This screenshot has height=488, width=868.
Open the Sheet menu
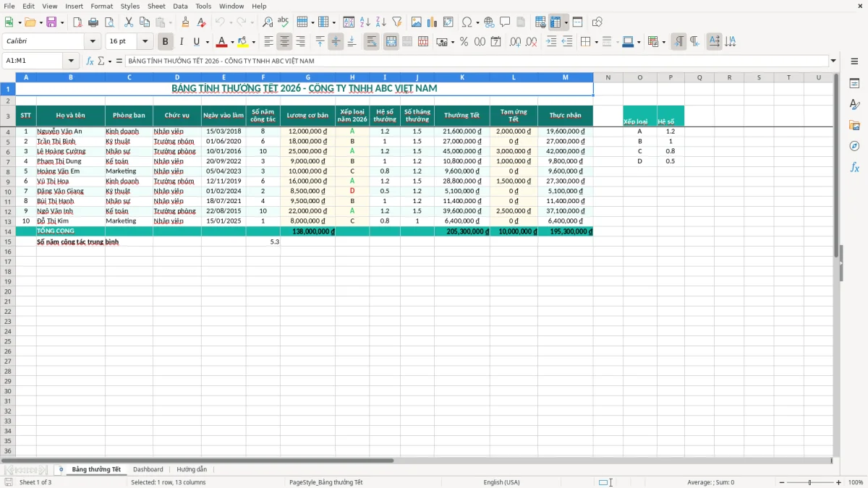click(156, 6)
